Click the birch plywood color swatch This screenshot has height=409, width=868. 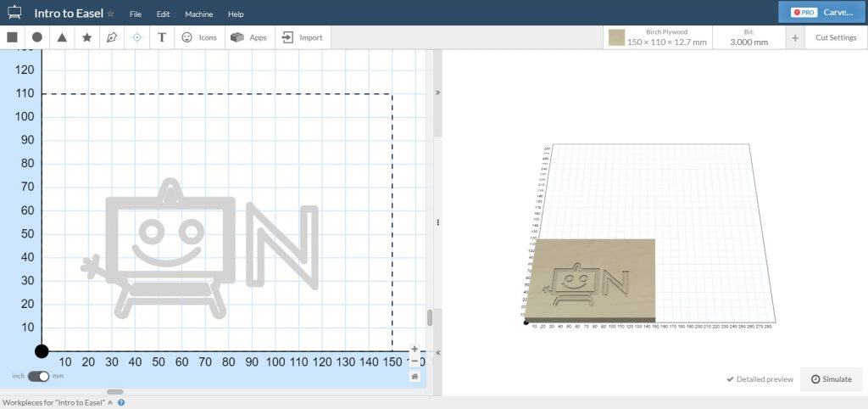pyautogui.click(x=617, y=37)
